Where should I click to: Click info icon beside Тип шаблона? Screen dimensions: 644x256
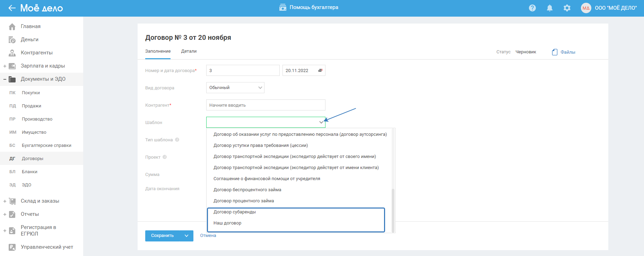pyautogui.click(x=177, y=140)
